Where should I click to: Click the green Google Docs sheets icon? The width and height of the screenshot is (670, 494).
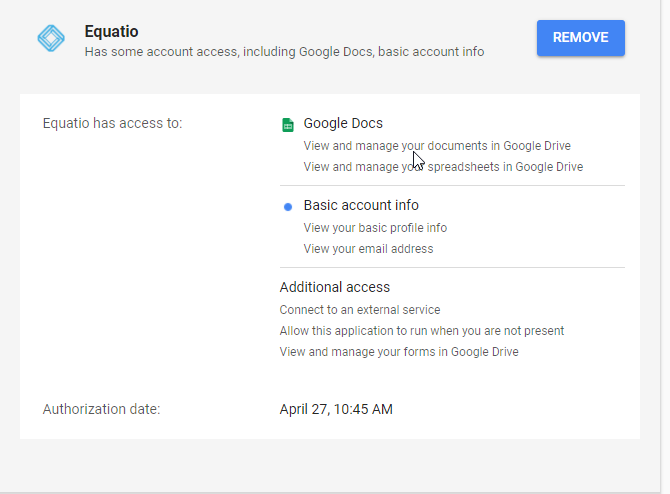coord(287,124)
